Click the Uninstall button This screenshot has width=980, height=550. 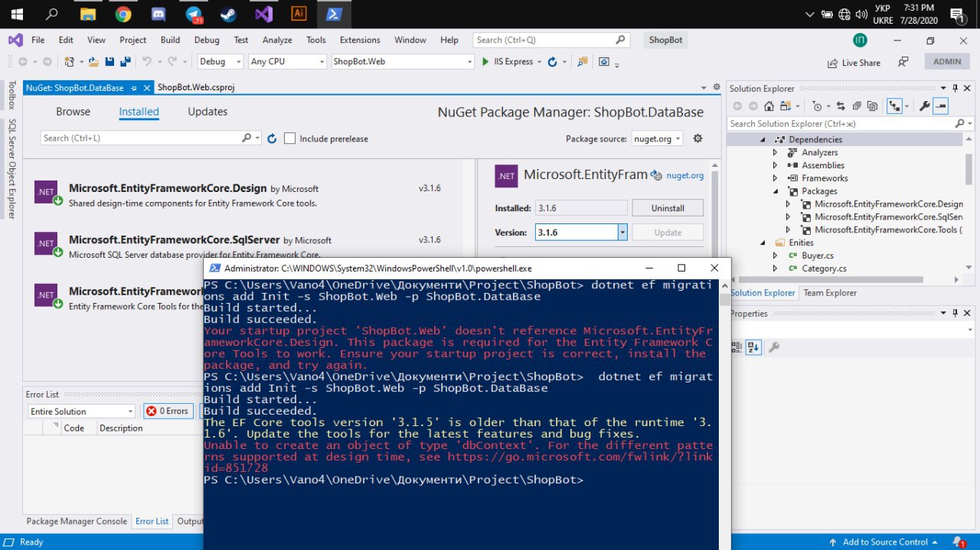click(x=668, y=208)
